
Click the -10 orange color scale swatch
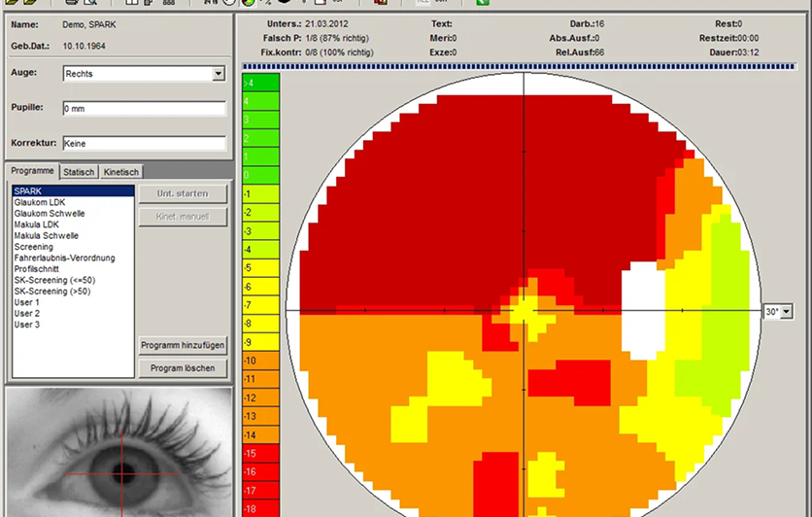point(261,361)
